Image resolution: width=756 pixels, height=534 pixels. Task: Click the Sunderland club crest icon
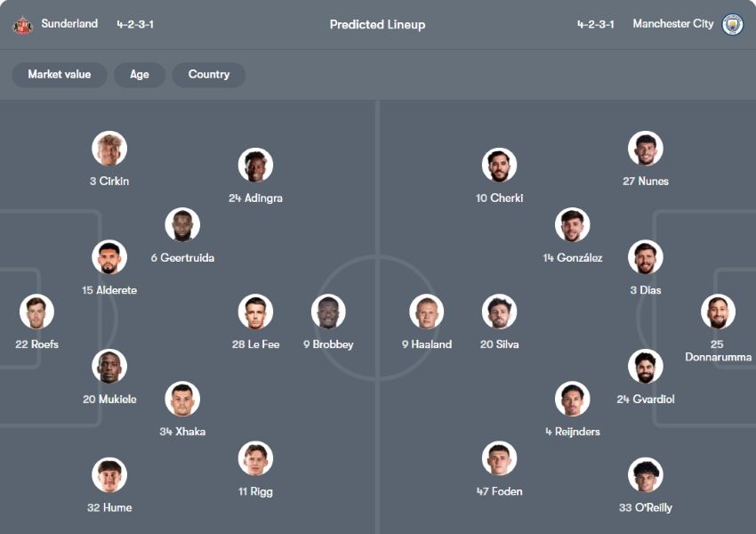pyautogui.click(x=22, y=25)
